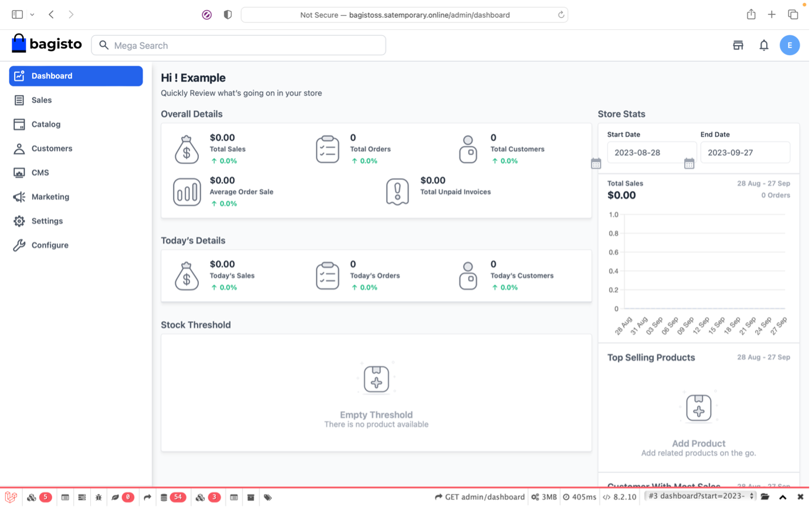Click the 'Hi ! Example' greeting

tap(193, 77)
